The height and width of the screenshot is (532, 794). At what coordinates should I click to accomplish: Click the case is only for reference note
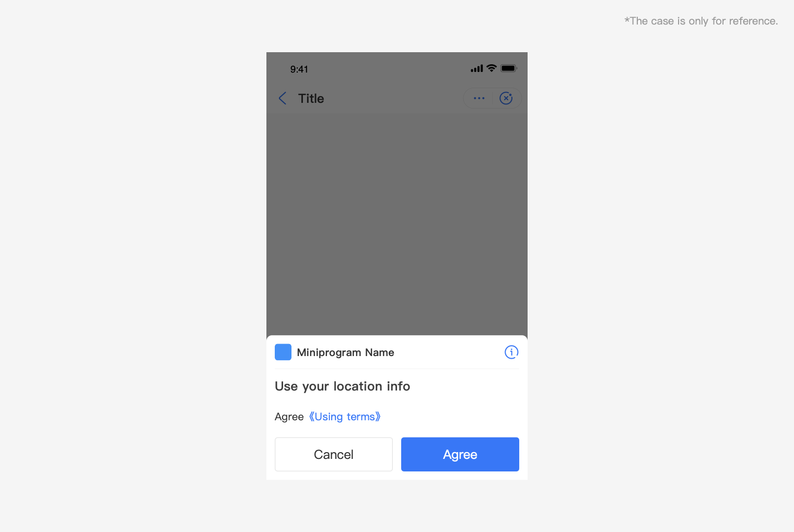[x=701, y=21]
